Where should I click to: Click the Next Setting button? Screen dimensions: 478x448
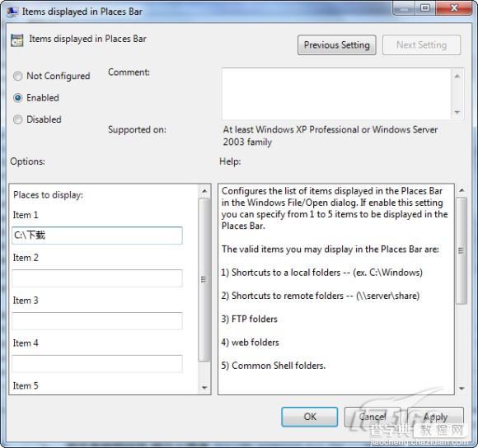pos(421,45)
